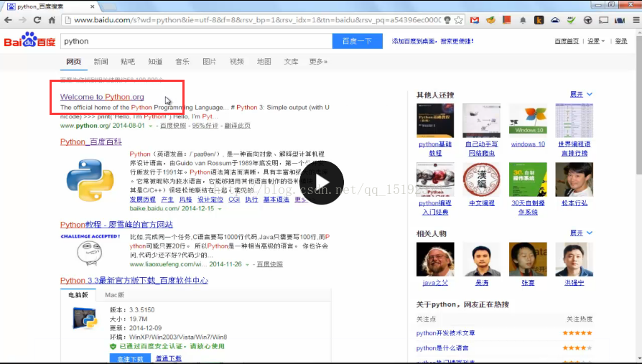Click the windows 10 thumbnail image
Screen dimensions: 642x364
[528, 121]
